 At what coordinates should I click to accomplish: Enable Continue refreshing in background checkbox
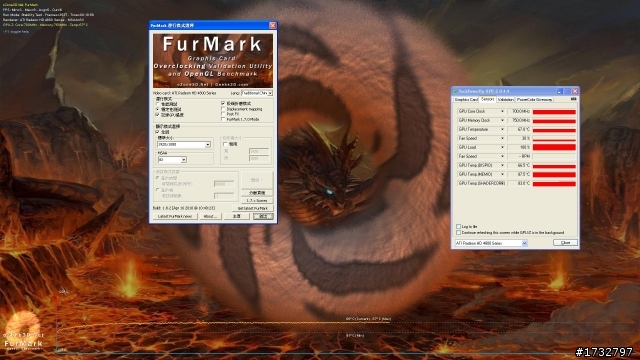pyautogui.click(x=458, y=233)
